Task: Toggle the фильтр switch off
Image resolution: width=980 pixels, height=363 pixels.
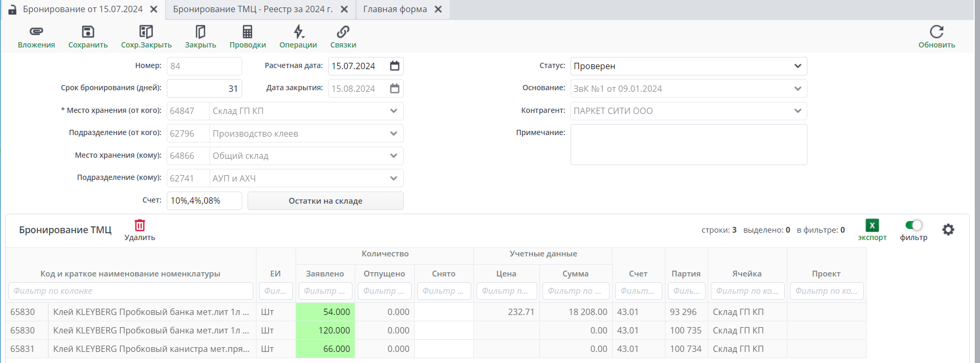Action: (914, 226)
